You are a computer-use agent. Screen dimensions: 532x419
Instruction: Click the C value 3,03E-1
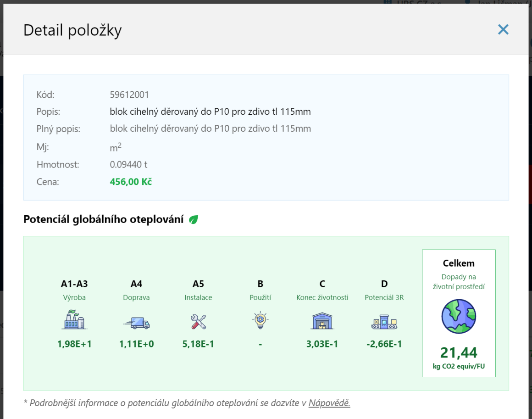pos(322,344)
